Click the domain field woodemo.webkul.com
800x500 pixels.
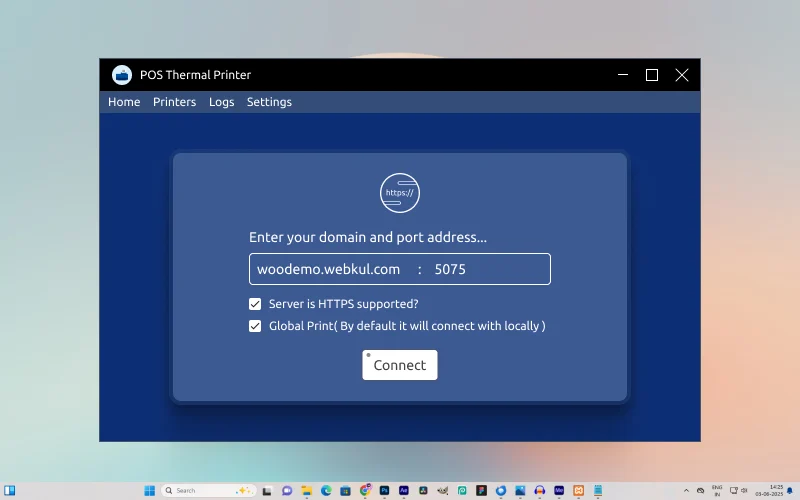pos(329,269)
